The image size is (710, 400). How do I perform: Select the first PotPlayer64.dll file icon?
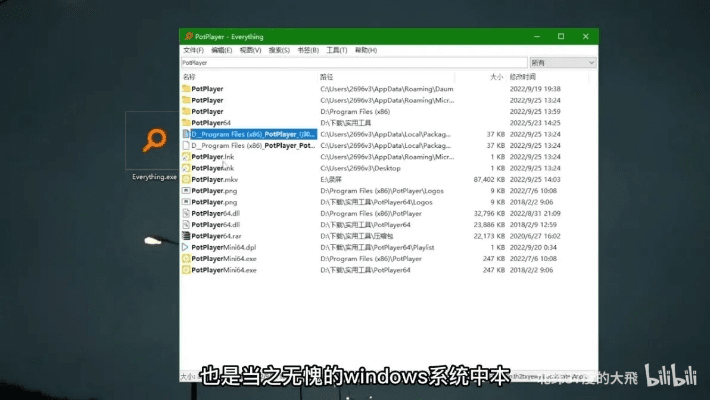click(186, 213)
